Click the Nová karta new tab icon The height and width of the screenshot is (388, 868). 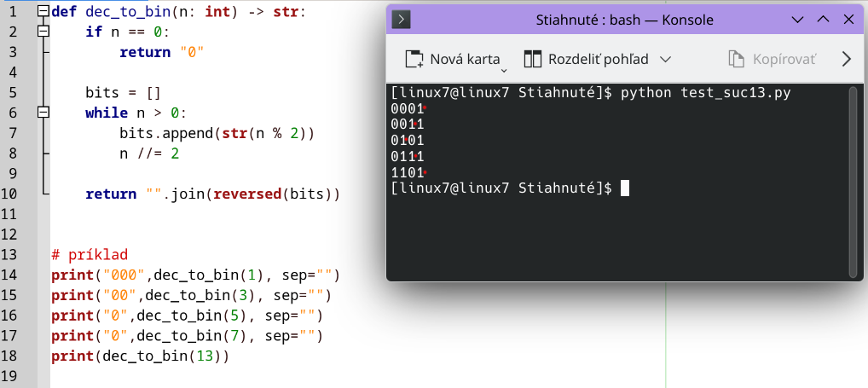click(414, 59)
